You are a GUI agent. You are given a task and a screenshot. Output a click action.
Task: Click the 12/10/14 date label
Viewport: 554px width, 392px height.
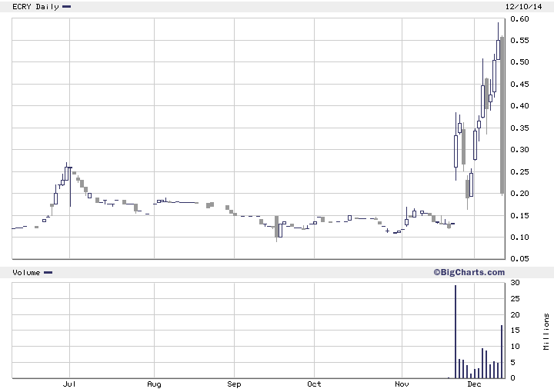pyautogui.click(x=524, y=7)
